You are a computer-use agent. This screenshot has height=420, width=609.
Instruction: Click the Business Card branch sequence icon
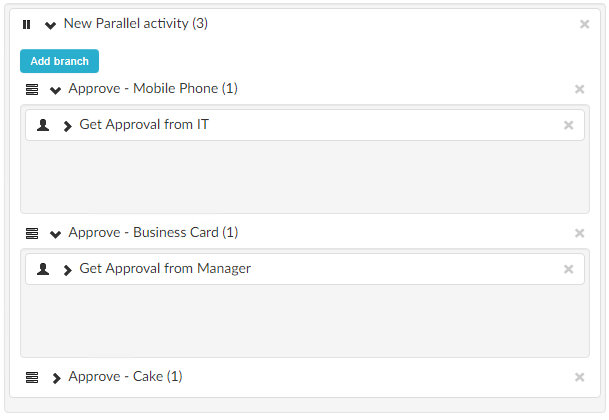click(x=32, y=233)
